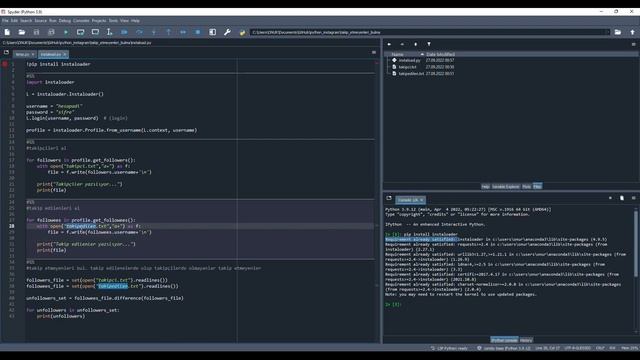Switch to the History bottom tab
The height and width of the screenshot is (360, 640).
coord(526,340)
